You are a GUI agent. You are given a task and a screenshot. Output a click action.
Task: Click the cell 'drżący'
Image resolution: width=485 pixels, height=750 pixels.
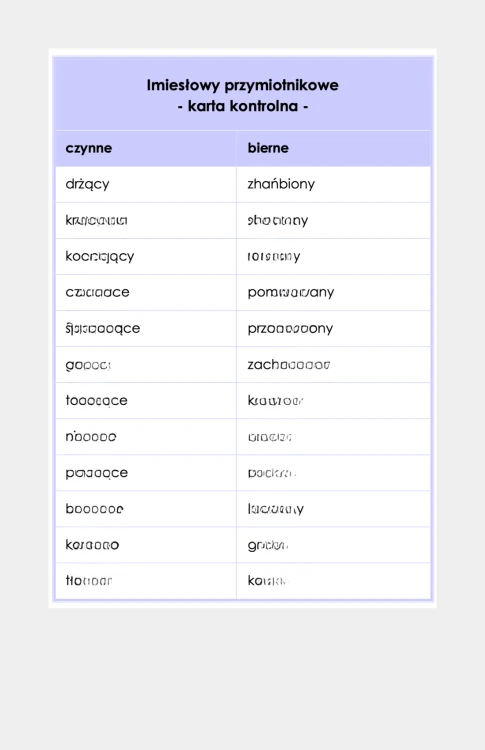(146, 184)
